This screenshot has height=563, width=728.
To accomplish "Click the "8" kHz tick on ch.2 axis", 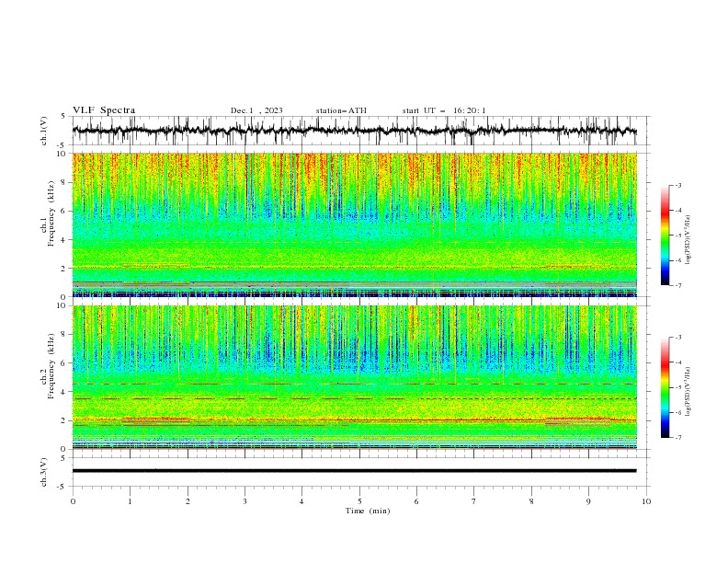I will [x=64, y=335].
